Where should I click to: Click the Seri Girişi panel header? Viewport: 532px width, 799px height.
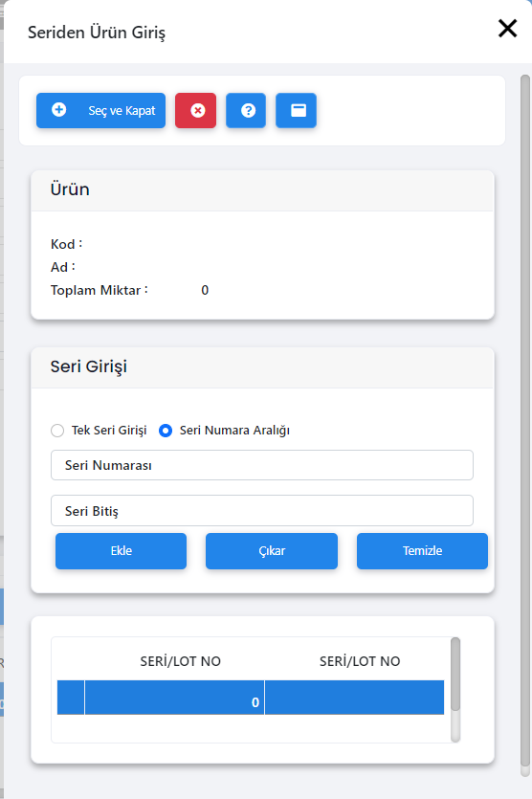point(262,366)
